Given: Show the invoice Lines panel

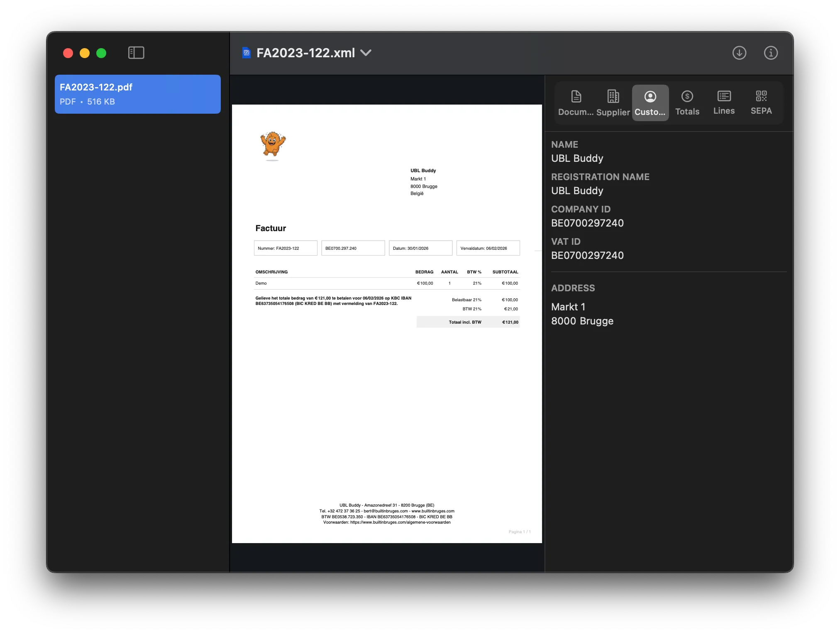Looking at the screenshot, I should (724, 102).
